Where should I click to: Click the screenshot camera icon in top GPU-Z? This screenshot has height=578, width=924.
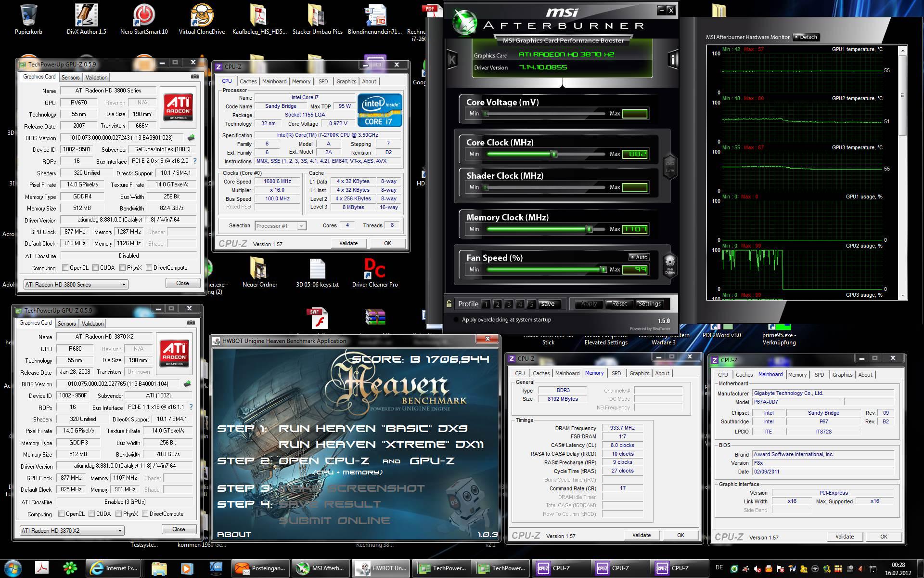point(194,77)
